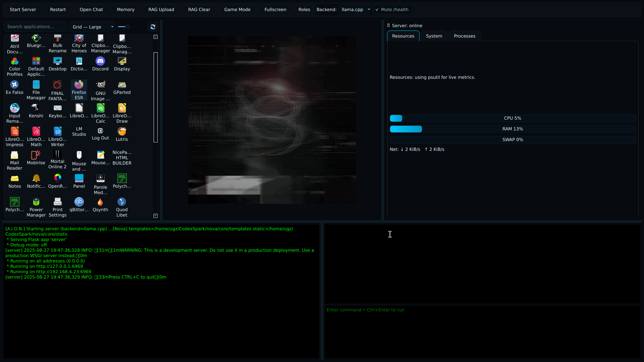
Task: Click the Open Chat button
Action: click(91, 9)
